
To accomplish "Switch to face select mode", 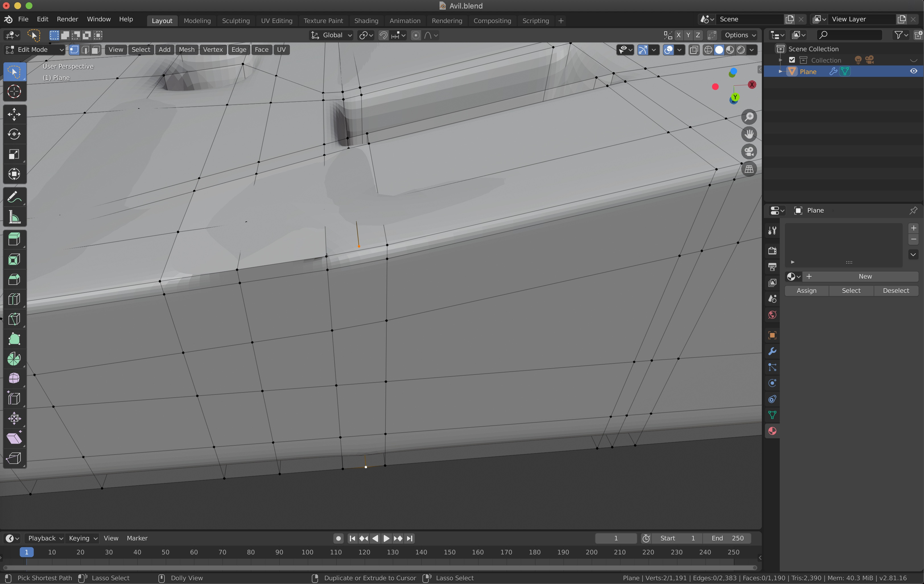I will point(96,50).
